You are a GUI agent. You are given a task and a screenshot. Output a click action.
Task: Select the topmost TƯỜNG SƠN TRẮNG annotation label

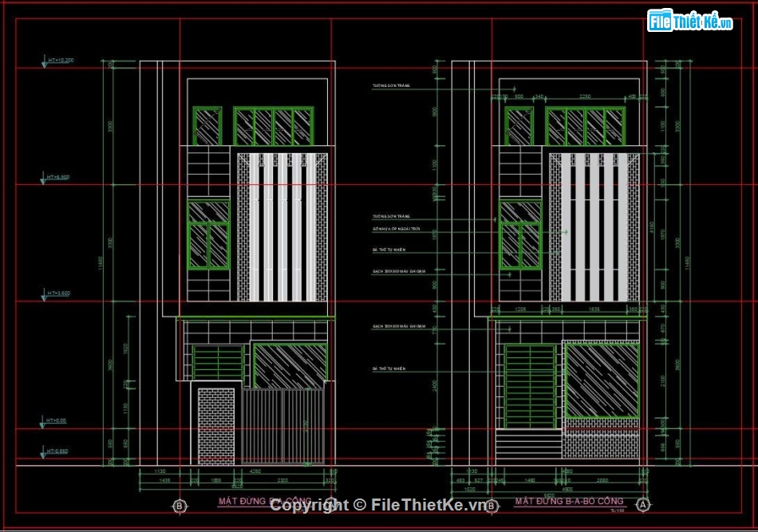(390, 86)
